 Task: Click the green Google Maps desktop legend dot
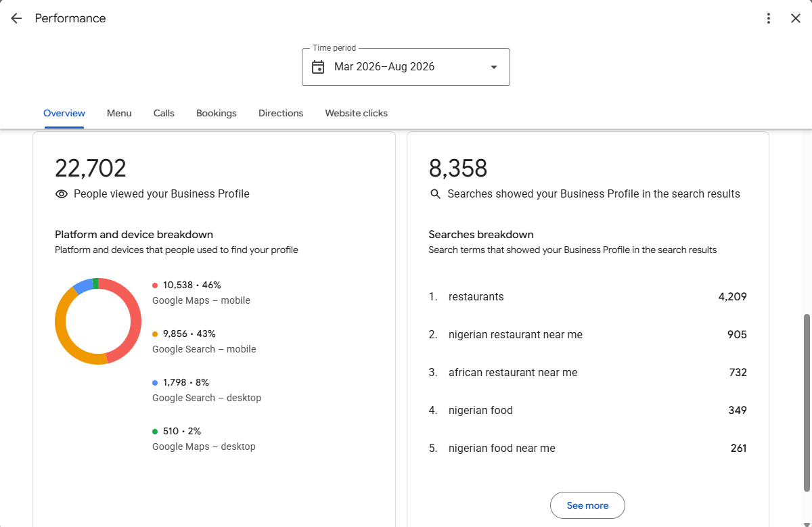(155, 432)
